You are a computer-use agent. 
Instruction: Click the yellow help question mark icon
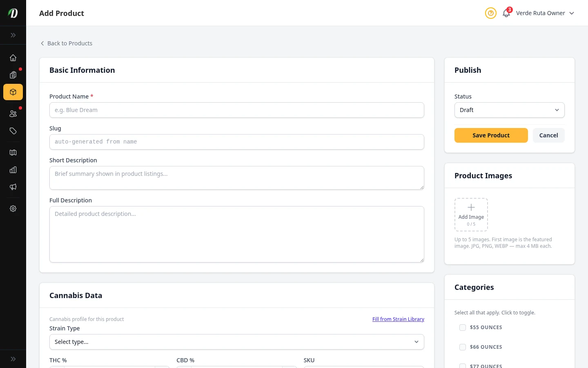(490, 13)
